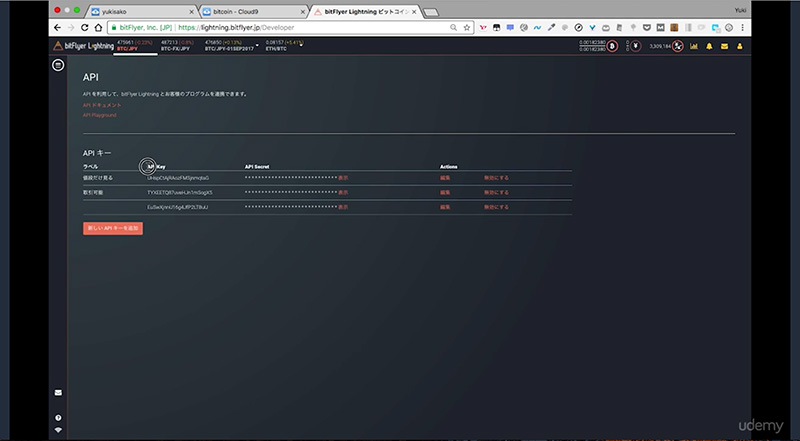Show the API secret for the unlabeled key
Viewport: 800px width, 441px height.
(343, 207)
